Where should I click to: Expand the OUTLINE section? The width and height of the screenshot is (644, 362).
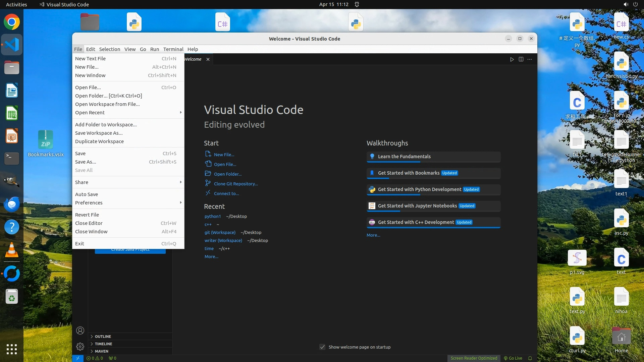(103, 337)
